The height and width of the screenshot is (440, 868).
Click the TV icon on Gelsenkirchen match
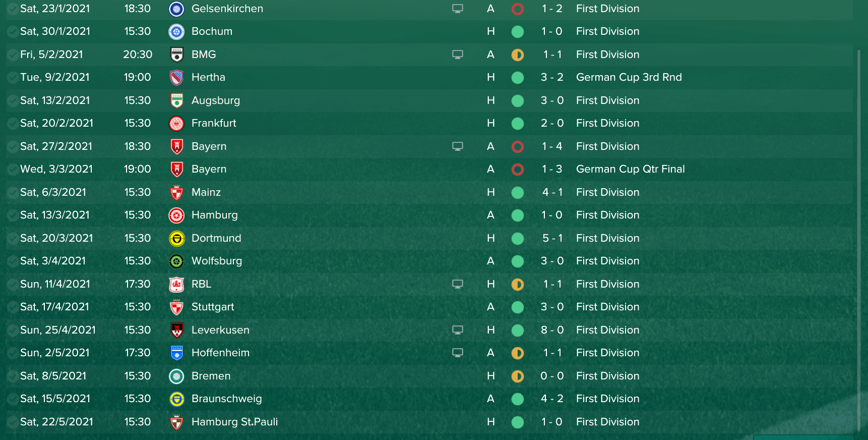(458, 9)
